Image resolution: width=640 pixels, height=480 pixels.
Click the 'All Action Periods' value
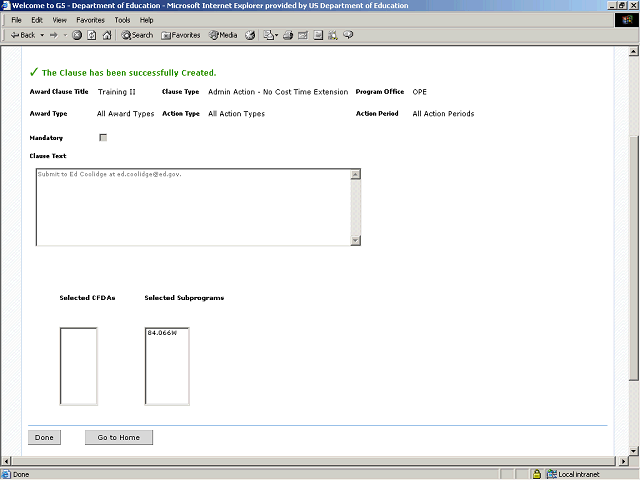coord(443,114)
